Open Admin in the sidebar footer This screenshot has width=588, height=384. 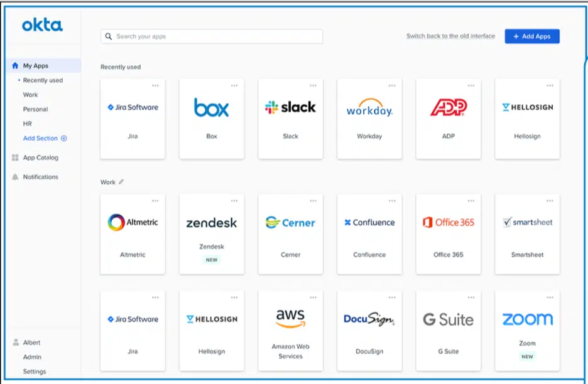32,357
